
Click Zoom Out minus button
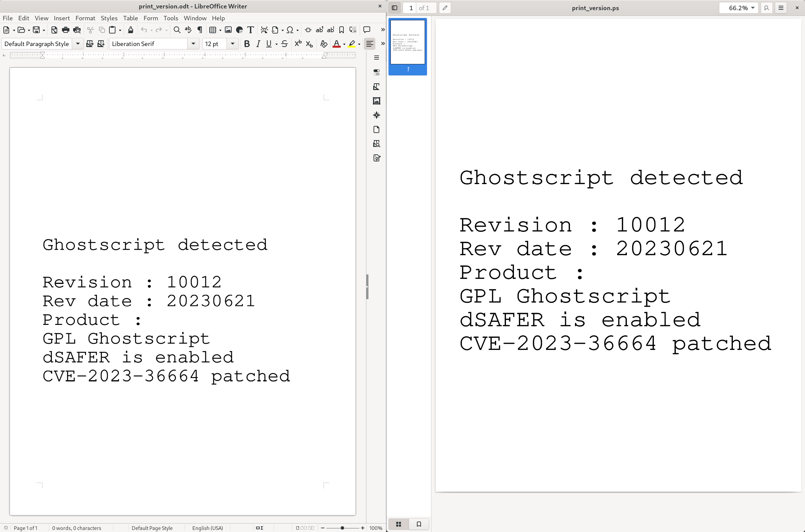click(x=322, y=528)
